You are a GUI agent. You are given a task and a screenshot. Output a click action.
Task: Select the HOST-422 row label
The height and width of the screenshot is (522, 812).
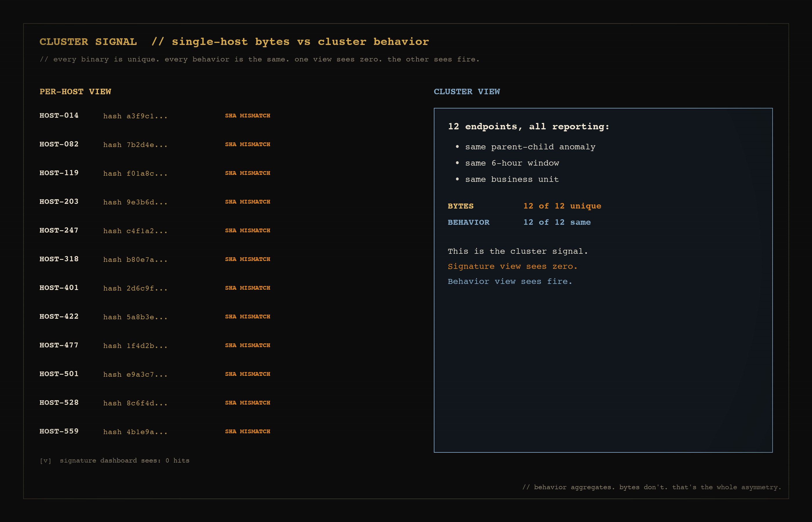click(59, 317)
